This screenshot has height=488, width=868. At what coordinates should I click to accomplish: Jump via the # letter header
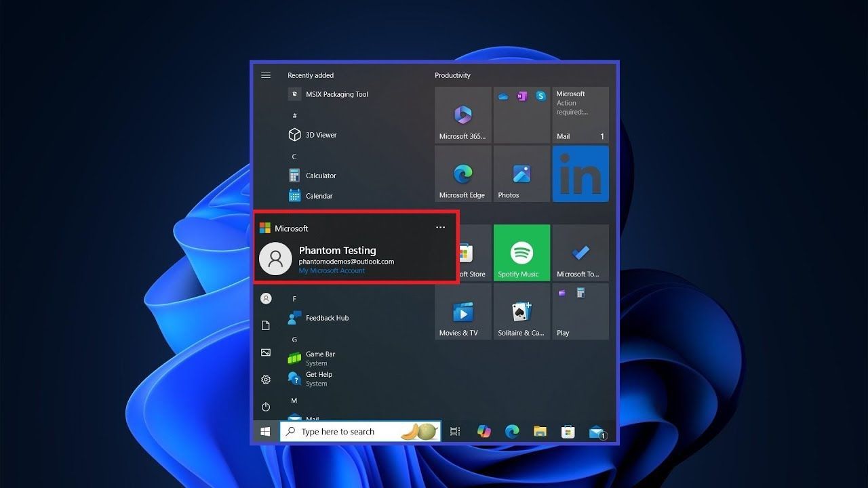coord(294,116)
